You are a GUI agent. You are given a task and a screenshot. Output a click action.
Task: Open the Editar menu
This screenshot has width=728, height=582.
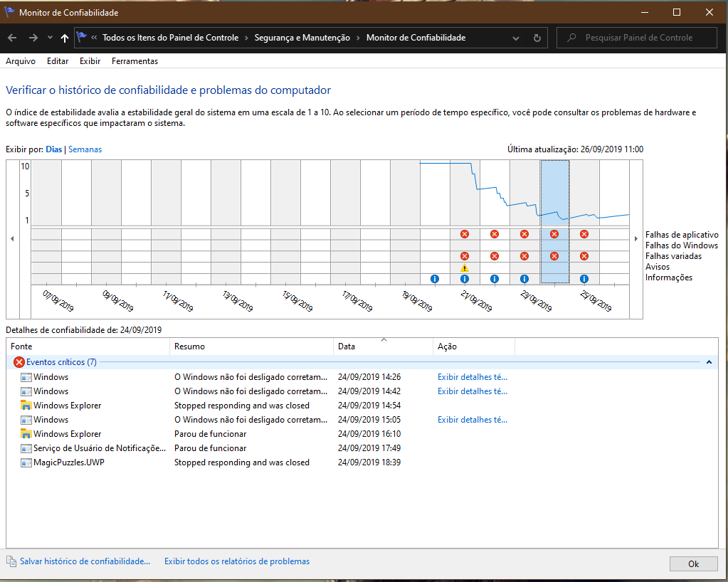point(58,61)
